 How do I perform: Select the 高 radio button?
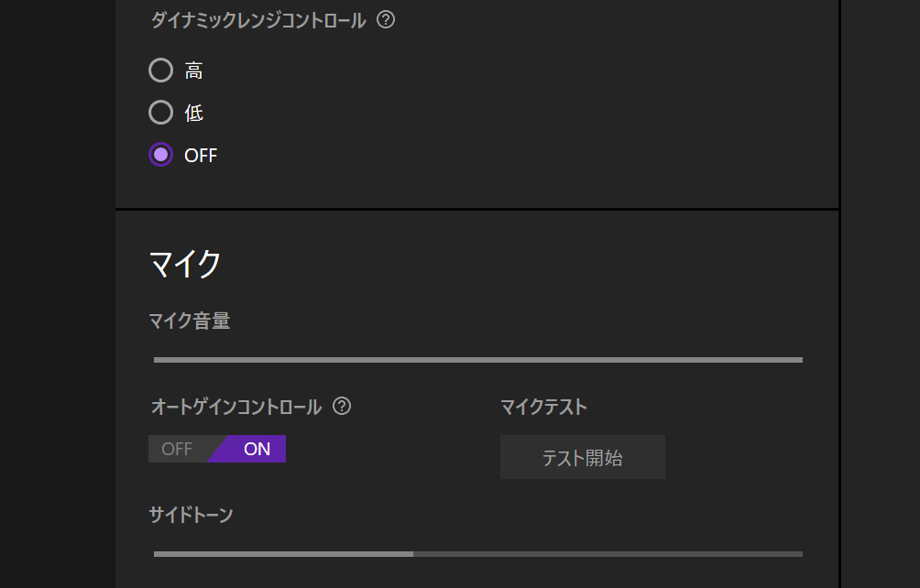pos(160,71)
